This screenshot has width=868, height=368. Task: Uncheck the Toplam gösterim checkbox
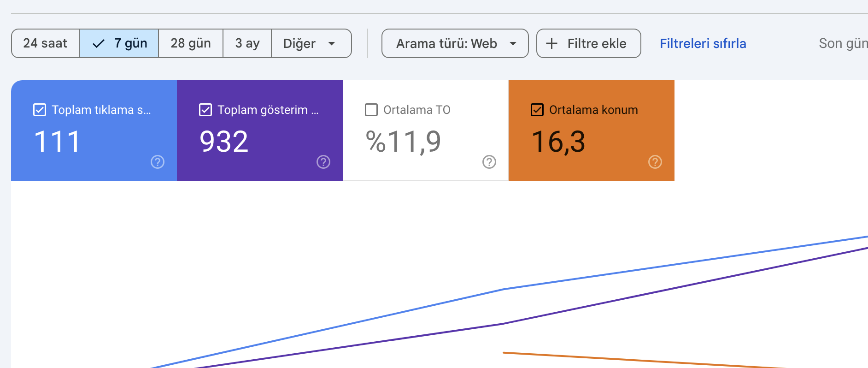pyautogui.click(x=205, y=110)
